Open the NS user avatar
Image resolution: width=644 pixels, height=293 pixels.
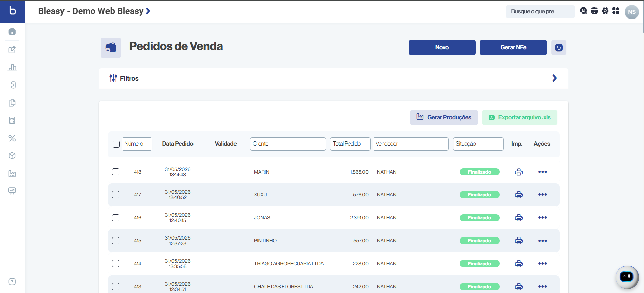click(632, 12)
